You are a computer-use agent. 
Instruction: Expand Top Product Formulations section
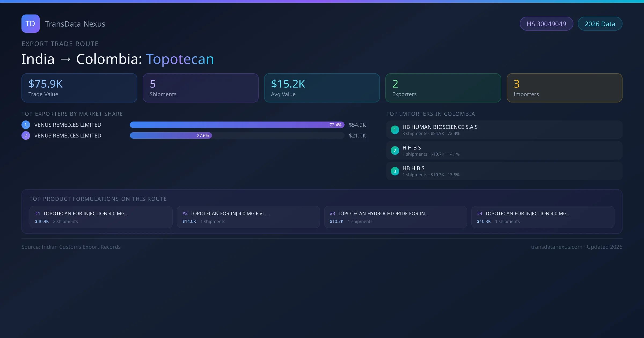(x=98, y=199)
